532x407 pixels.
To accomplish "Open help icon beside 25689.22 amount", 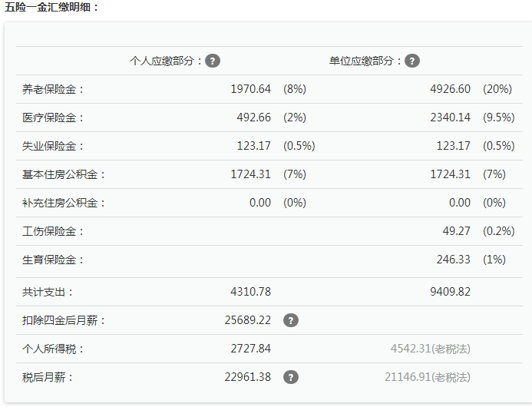I will pyautogui.click(x=290, y=320).
